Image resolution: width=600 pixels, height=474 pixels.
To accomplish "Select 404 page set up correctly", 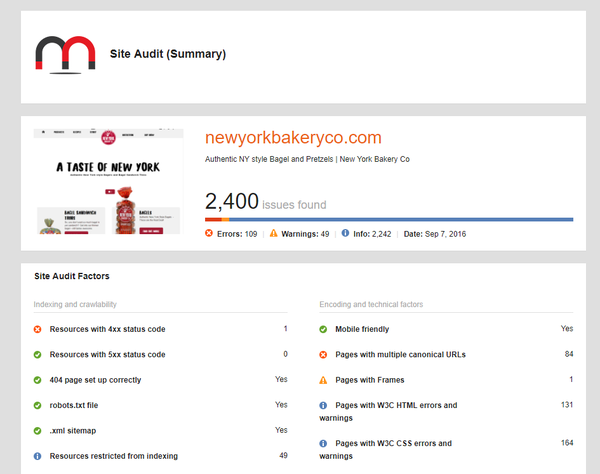I will point(95,380).
